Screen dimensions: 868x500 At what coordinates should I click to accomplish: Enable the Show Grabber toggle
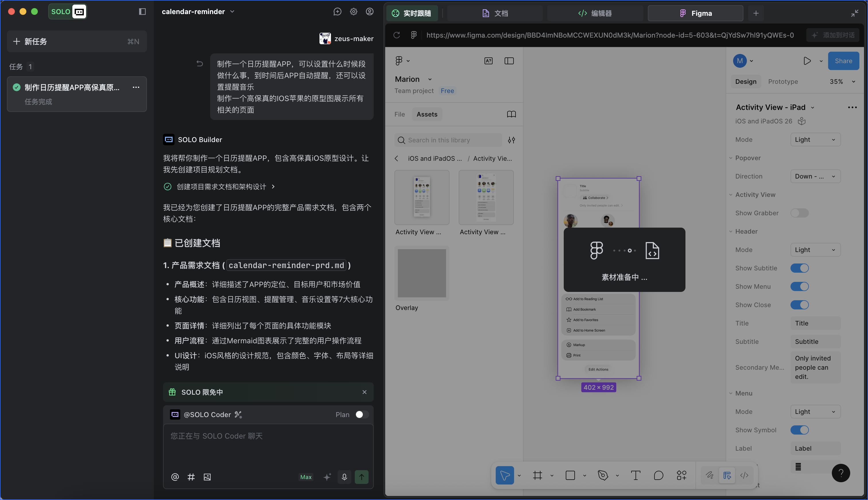point(799,213)
